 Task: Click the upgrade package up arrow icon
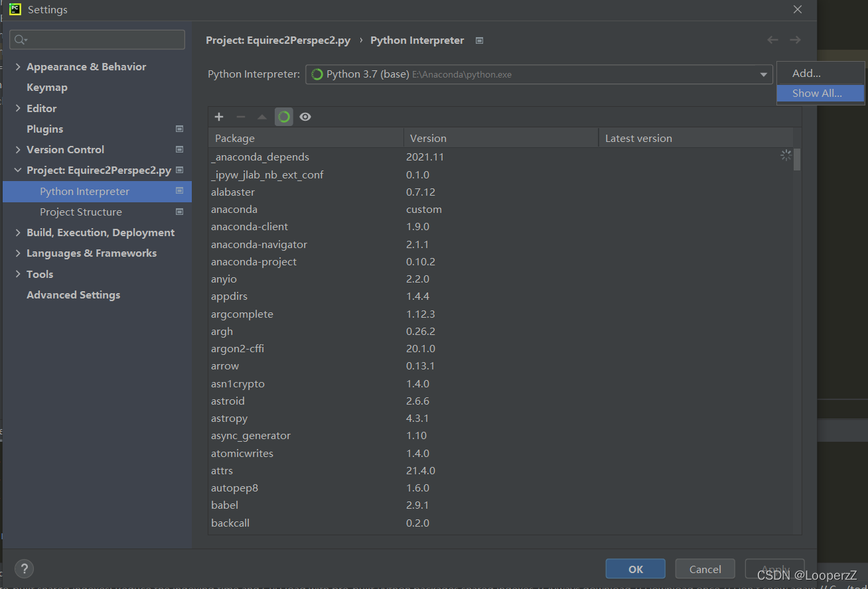[x=262, y=117]
